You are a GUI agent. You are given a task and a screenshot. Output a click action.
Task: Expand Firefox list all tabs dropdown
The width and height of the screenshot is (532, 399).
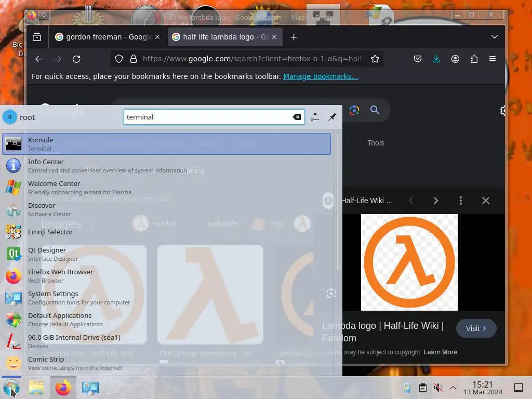pyautogui.click(x=495, y=37)
